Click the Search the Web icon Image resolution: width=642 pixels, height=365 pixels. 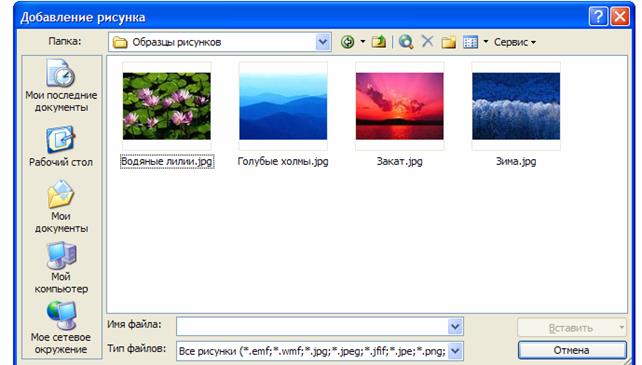[406, 42]
